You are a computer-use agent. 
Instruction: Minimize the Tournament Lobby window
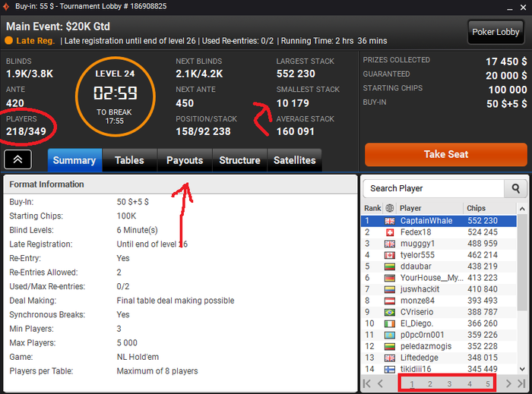click(x=510, y=8)
